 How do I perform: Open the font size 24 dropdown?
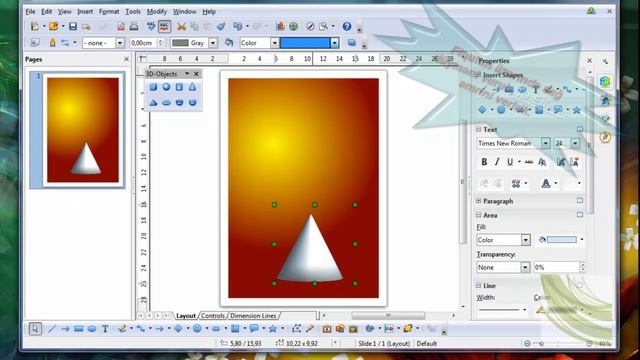pyautogui.click(x=575, y=143)
